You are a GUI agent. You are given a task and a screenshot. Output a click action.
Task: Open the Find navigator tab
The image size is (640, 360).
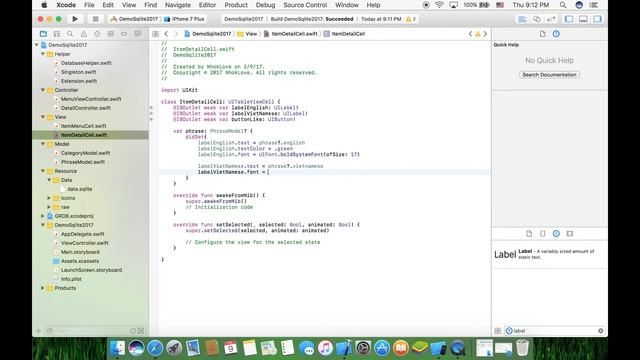[70, 34]
